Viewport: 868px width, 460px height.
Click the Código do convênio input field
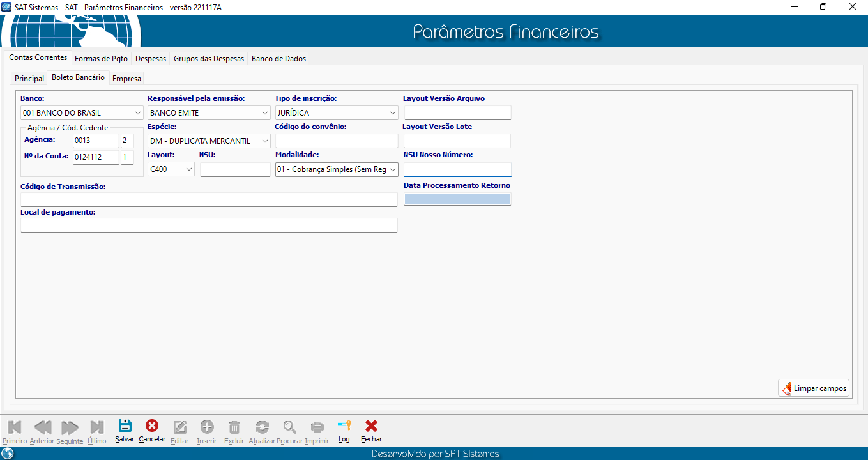[336, 141]
